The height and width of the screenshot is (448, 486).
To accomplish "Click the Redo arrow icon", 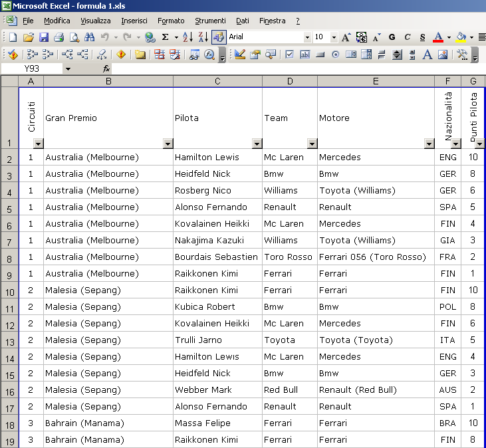I will pyautogui.click(x=127, y=37).
